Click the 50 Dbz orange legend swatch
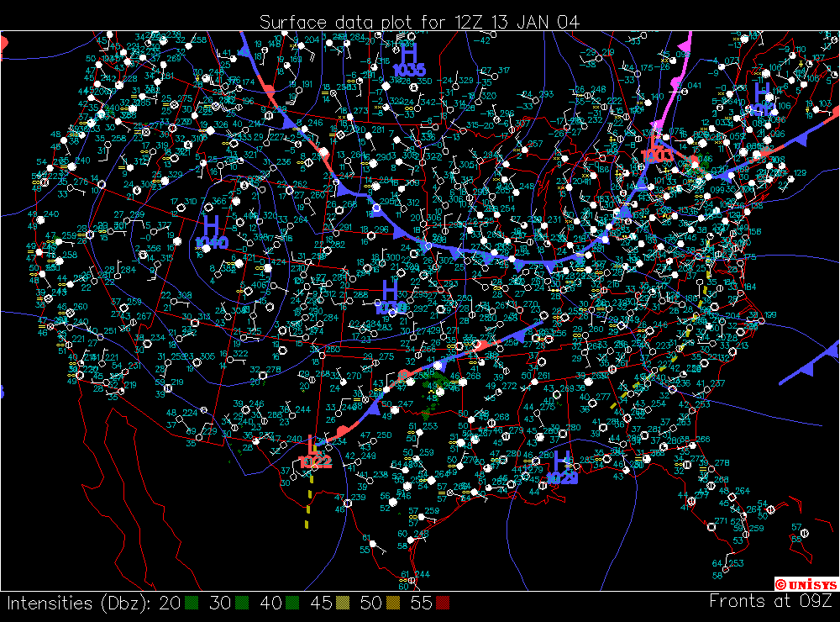The height and width of the screenshot is (622, 840). (x=392, y=604)
